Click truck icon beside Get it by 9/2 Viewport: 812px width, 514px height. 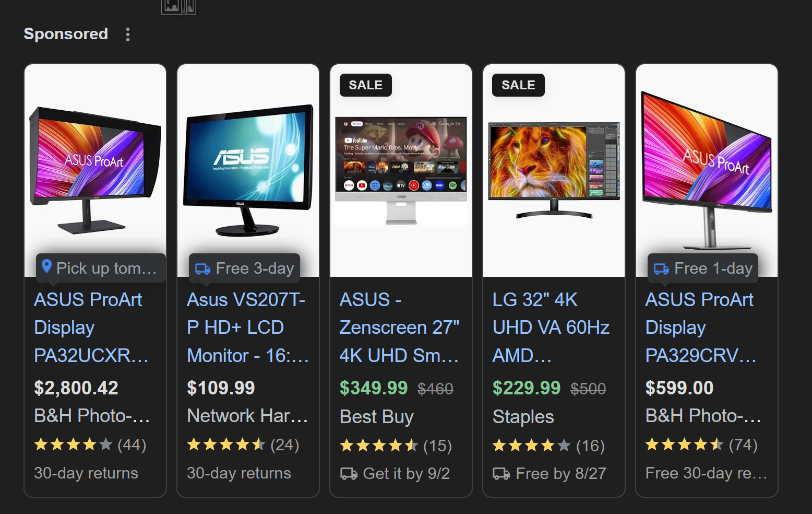pos(349,474)
